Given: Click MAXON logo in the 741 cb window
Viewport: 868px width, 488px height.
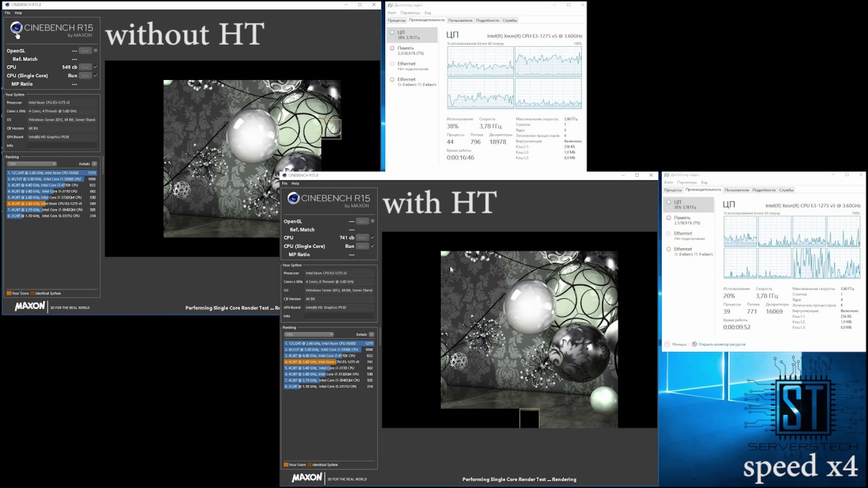Looking at the screenshot, I should pos(307,478).
